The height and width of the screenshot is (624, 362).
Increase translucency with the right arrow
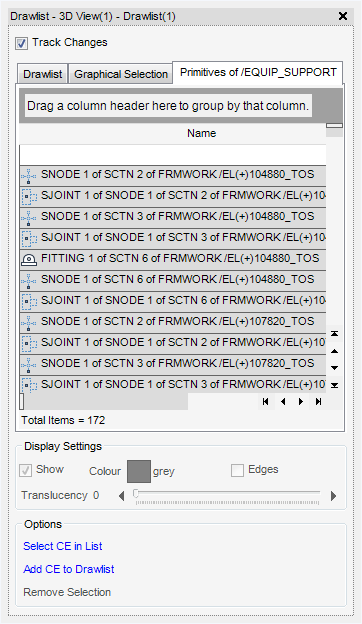333,496
